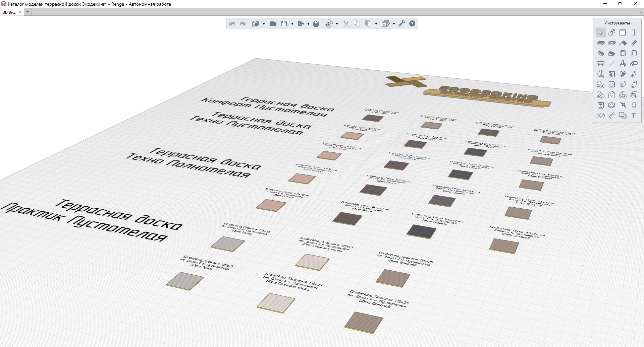Choose the washing machine Equipment tool
Screen dimensions: 644x347
click(x=612, y=74)
